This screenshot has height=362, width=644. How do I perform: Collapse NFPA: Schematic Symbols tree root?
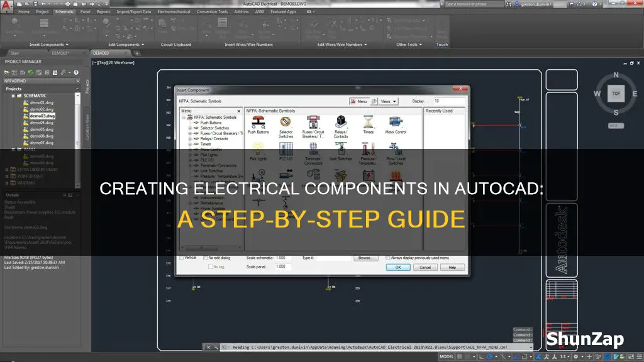184,118
